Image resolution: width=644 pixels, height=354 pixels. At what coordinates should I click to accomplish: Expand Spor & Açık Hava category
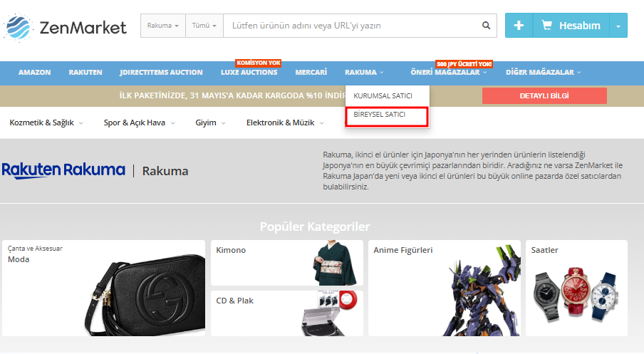[x=139, y=123]
